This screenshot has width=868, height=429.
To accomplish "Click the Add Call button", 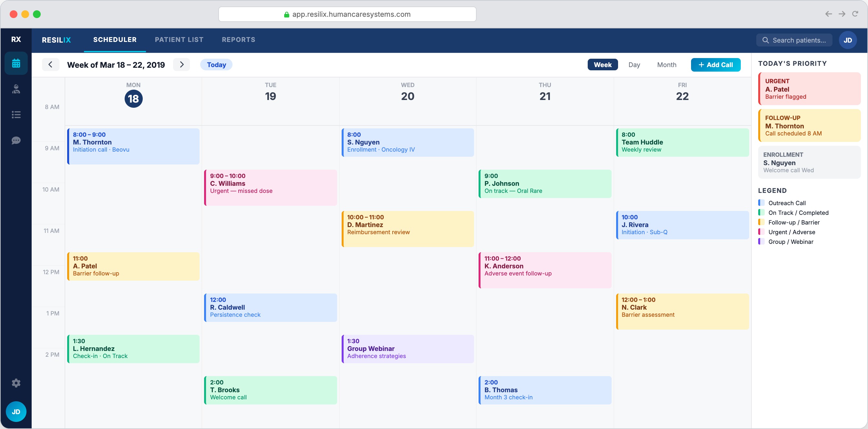I will click(715, 65).
